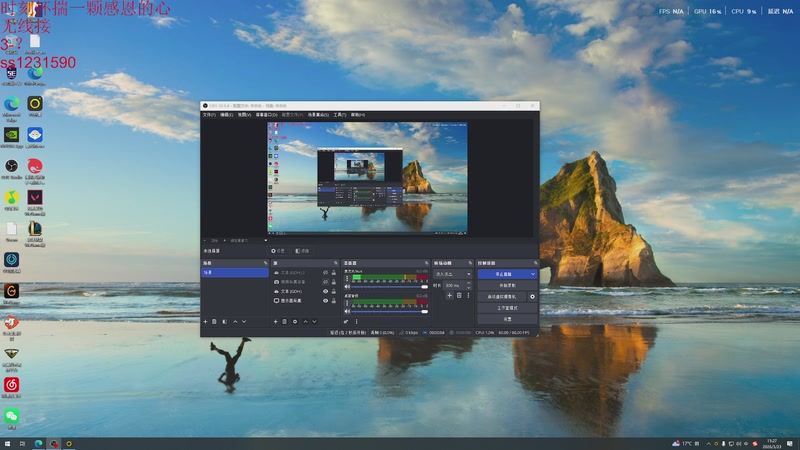800x450 pixels.
Task: Pop out the Scenes dock panel icon
Action: [x=265, y=263]
